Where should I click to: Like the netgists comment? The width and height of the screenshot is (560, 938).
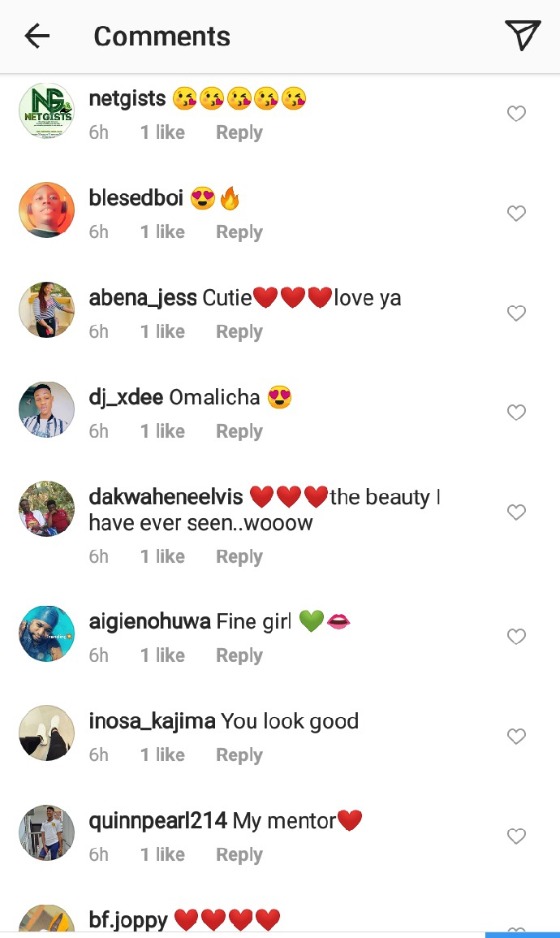[516, 113]
